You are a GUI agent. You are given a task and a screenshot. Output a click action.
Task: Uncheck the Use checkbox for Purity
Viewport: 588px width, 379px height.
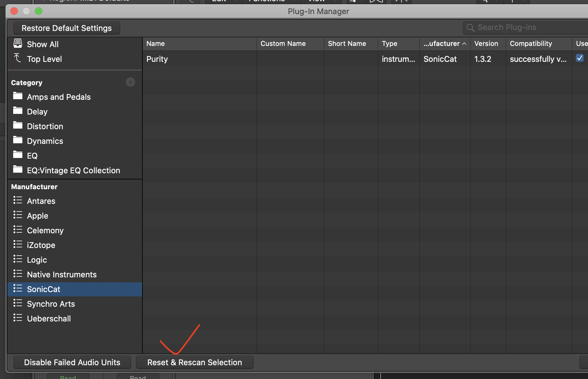[x=580, y=58]
